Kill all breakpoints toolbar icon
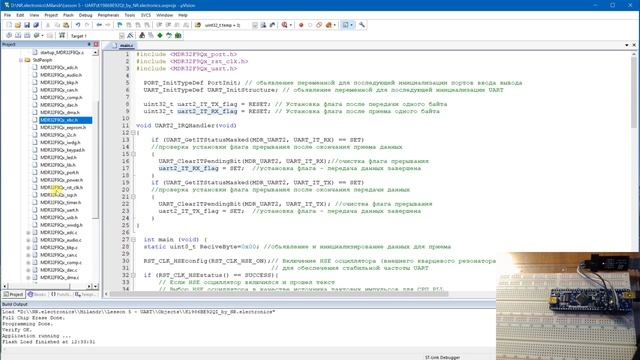Screen dimensions: 640x360 329,25
